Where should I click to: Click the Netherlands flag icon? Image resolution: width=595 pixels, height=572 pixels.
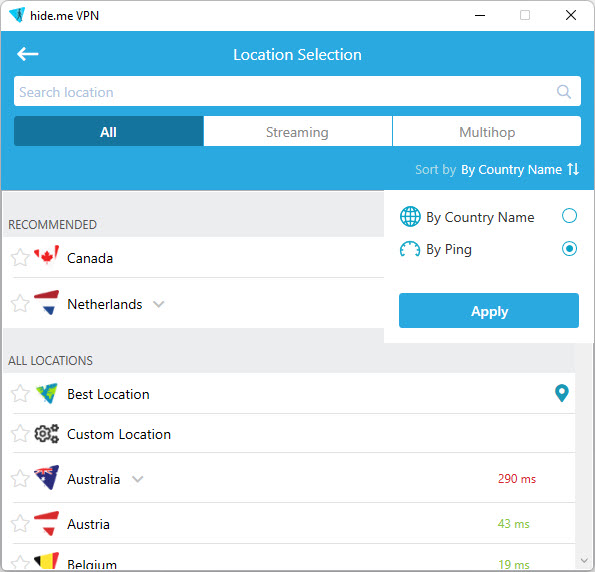pyautogui.click(x=47, y=303)
